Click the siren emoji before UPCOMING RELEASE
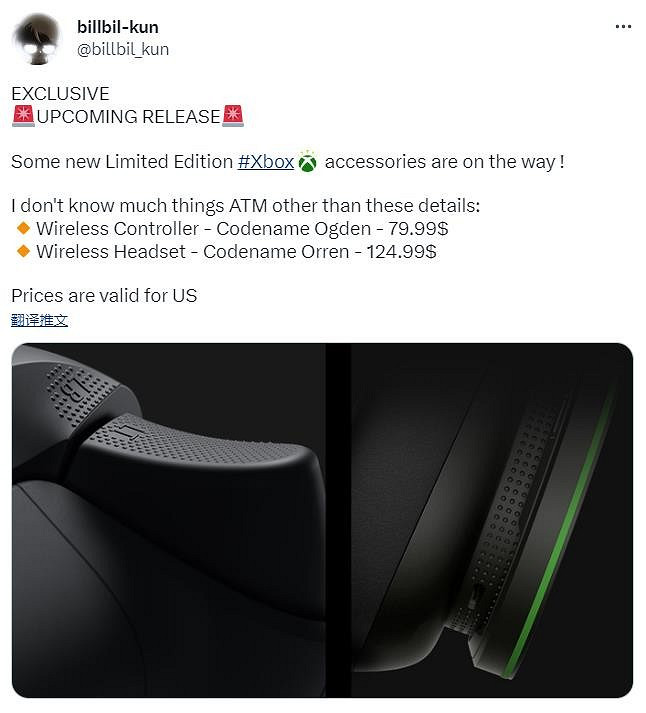Screen dimensions: 646x713 23,116
